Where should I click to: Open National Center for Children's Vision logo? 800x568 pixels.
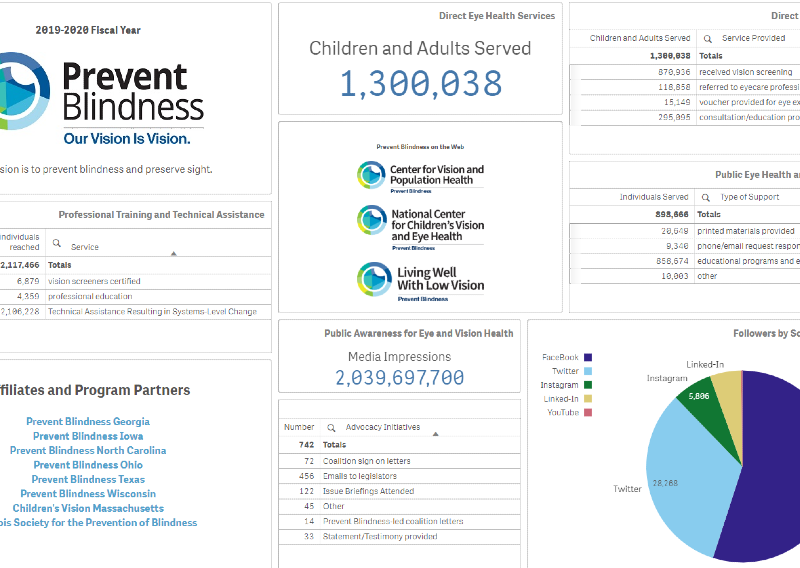420,227
